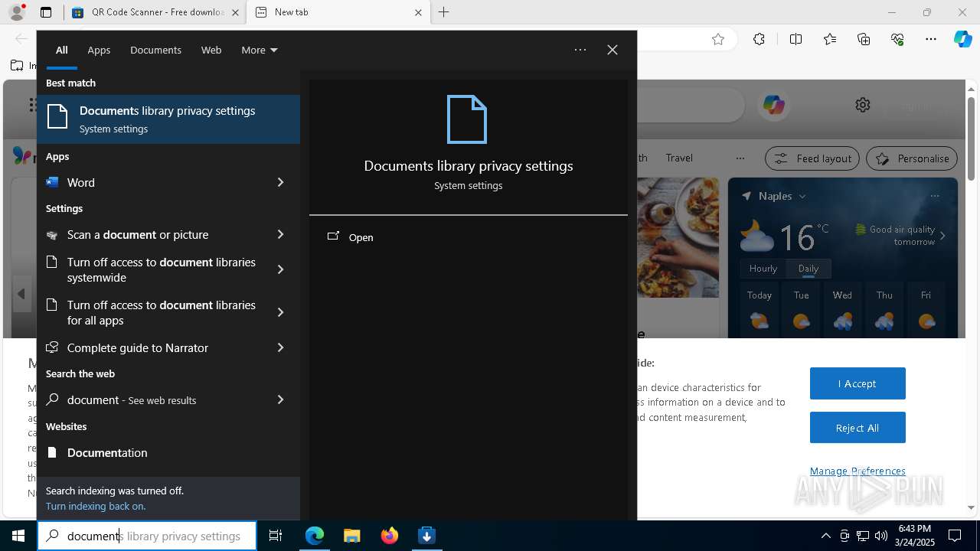Open Browser essentials icon
Viewport: 980px width, 551px height.
(x=898, y=39)
